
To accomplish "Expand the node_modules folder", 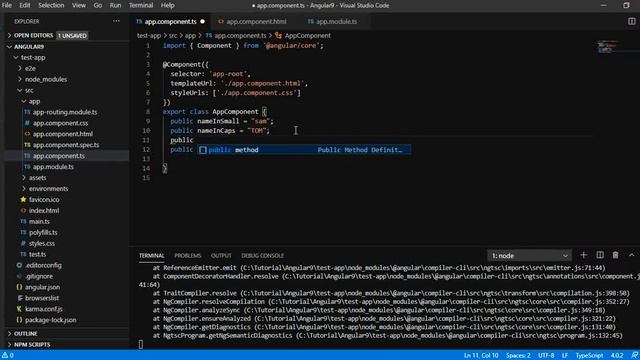I will click(46, 79).
